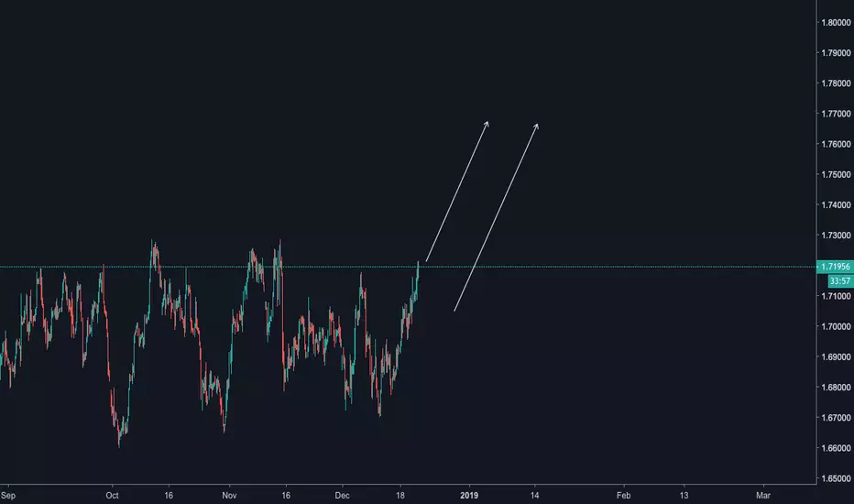Click the 1.69000 price axis label

(836, 357)
